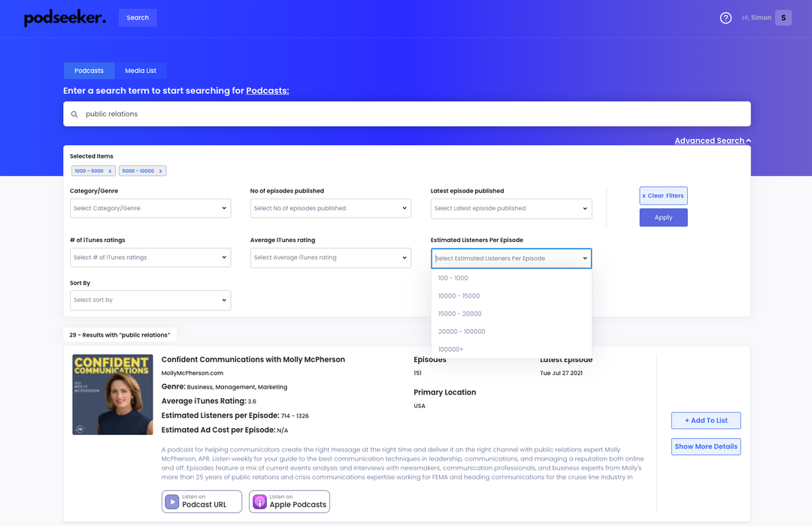
Task: Switch to the Media List tab
Action: click(x=141, y=70)
